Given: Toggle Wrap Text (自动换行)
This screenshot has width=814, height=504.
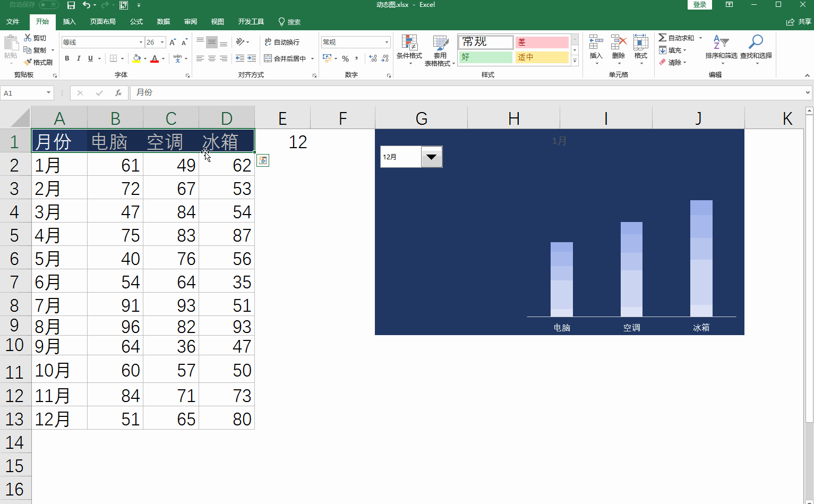Looking at the screenshot, I should point(282,42).
